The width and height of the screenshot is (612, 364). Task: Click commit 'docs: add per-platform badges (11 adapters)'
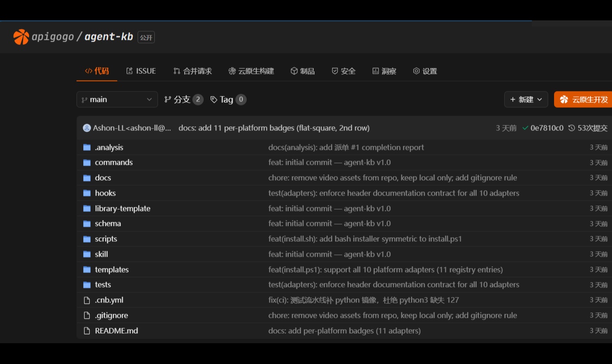tap(344, 330)
